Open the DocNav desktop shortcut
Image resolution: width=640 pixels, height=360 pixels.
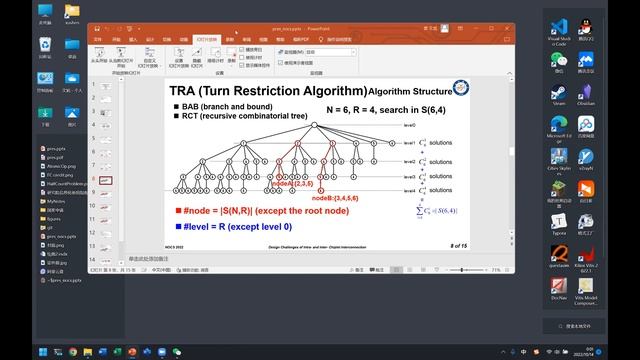pyautogui.click(x=559, y=289)
